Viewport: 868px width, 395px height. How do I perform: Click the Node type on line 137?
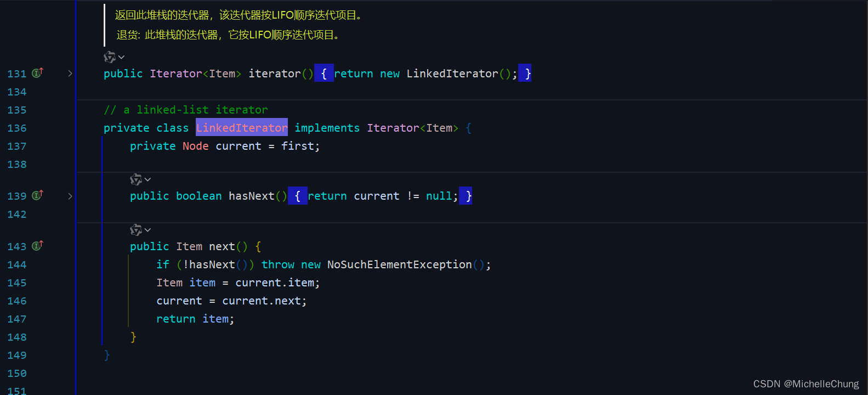(196, 146)
